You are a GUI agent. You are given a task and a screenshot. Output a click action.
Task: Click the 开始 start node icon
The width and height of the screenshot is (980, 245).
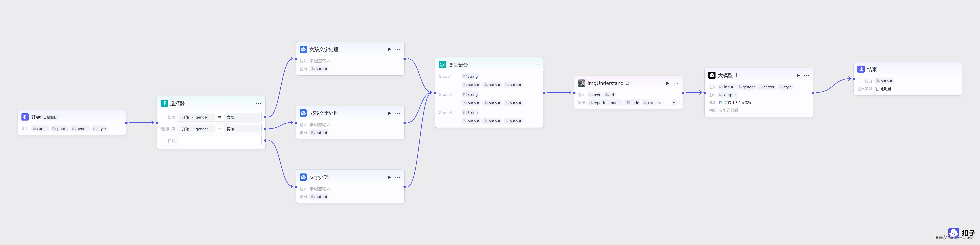click(x=25, y=117)
